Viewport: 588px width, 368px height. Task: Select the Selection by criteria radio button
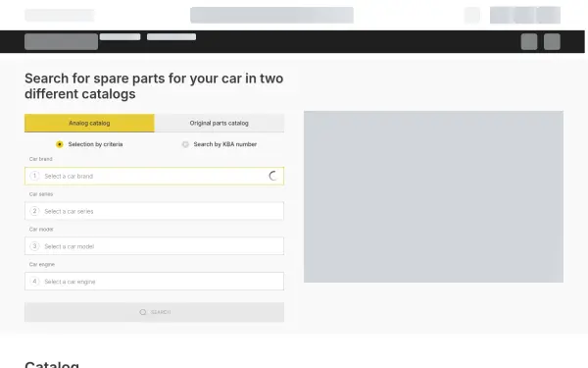click(x=59, y=144)
